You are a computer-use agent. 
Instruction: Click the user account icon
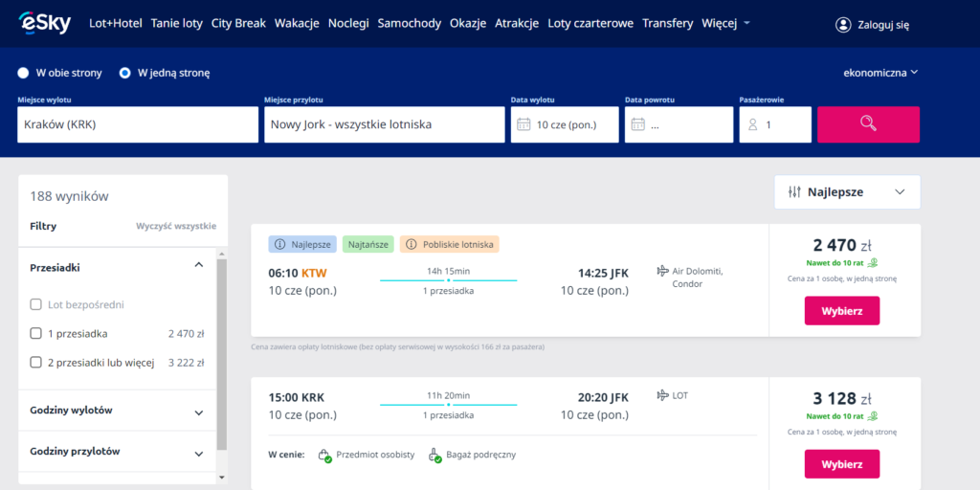pos(843,24)
